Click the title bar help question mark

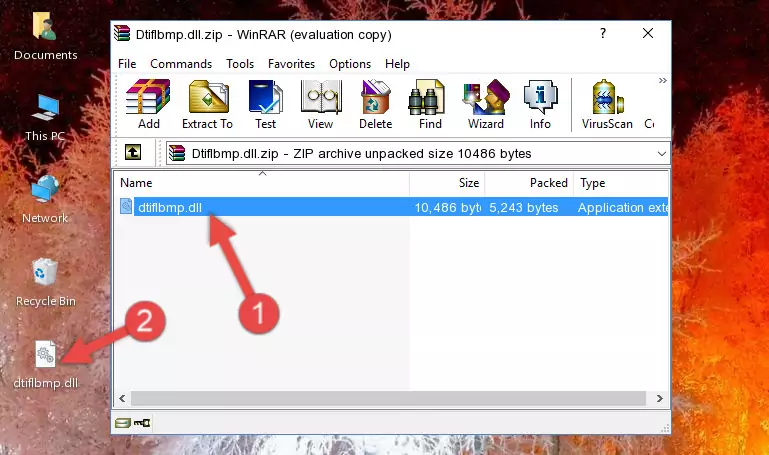[603, 33]
